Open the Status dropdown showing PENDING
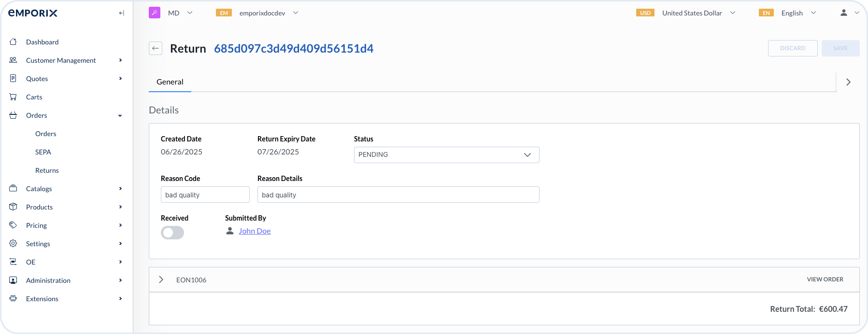 pyautogui.click(x=446, y=155)
